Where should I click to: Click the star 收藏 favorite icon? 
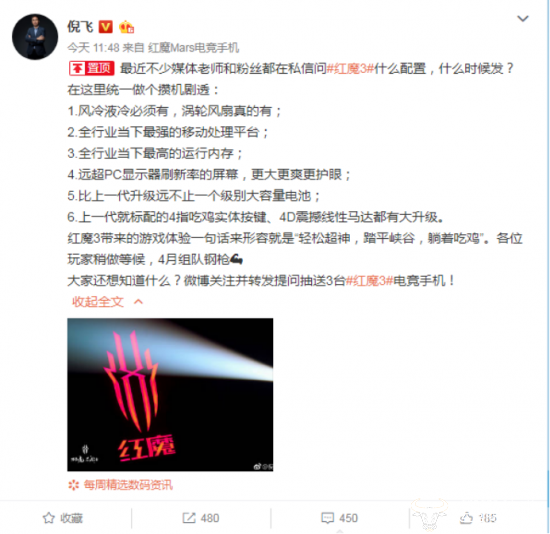coord(49,518)
